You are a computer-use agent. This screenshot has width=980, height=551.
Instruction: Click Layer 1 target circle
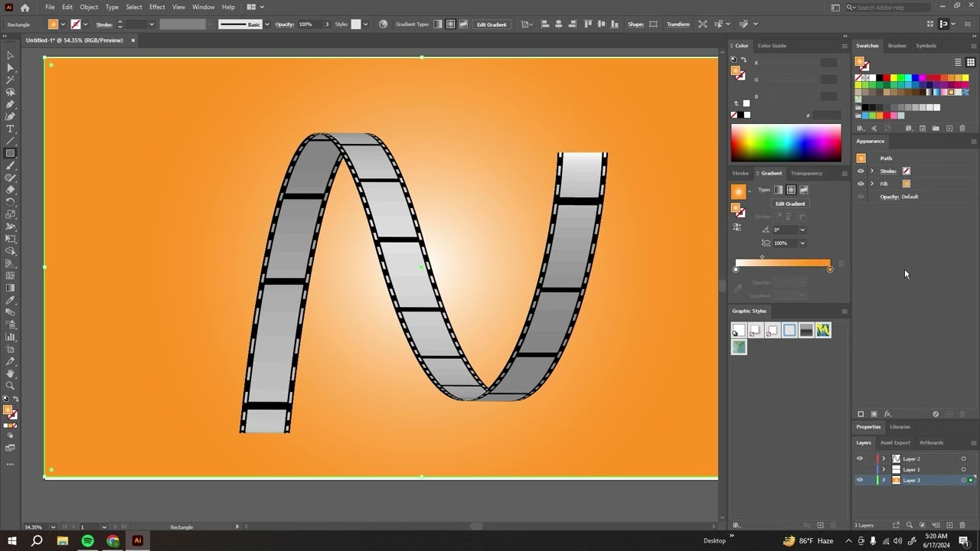coord(963,469)
